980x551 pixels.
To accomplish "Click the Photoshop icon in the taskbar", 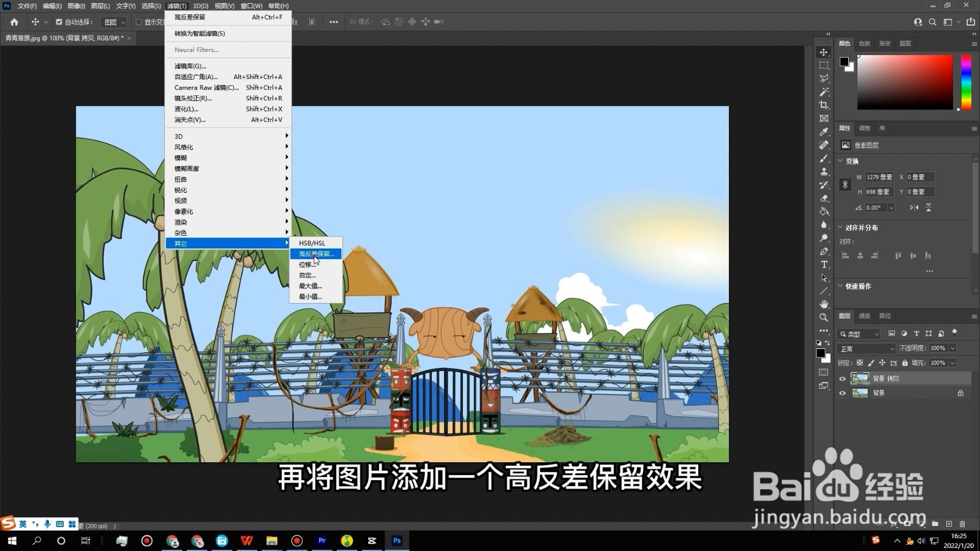I will (397, 541).
